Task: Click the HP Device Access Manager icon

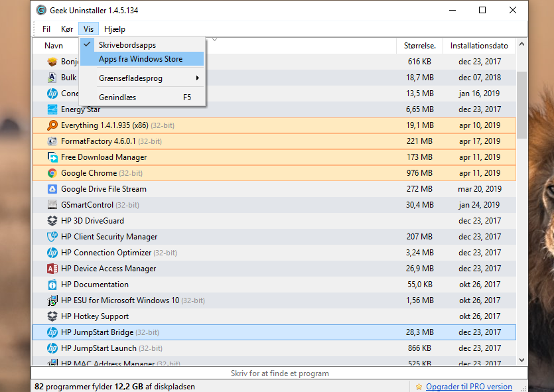Action: [x=52, y=269]
